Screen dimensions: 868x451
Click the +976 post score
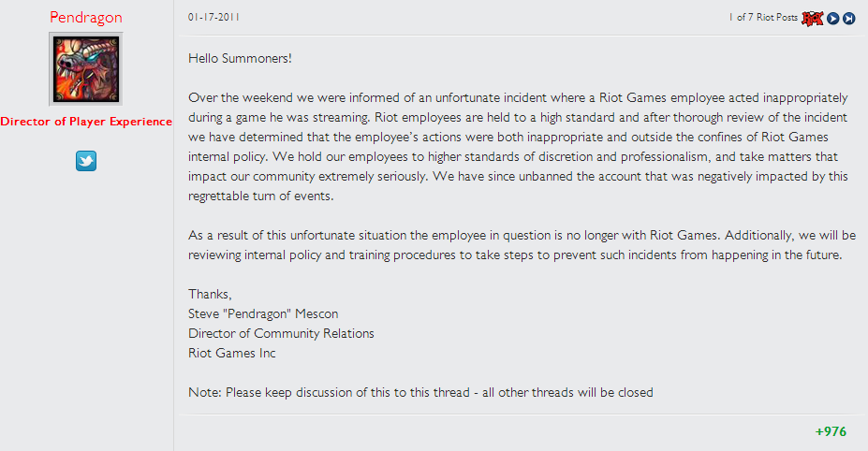click(831, 431)
